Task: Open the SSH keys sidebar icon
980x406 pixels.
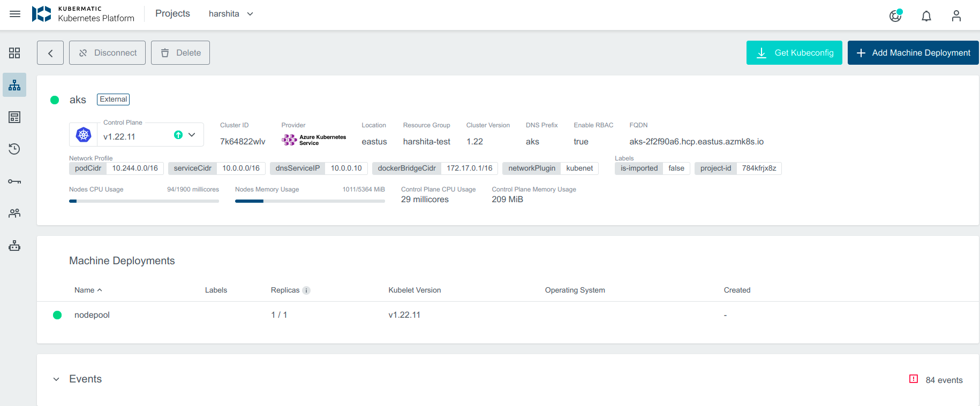Action: pyautogui.click(x=14, y=182)
